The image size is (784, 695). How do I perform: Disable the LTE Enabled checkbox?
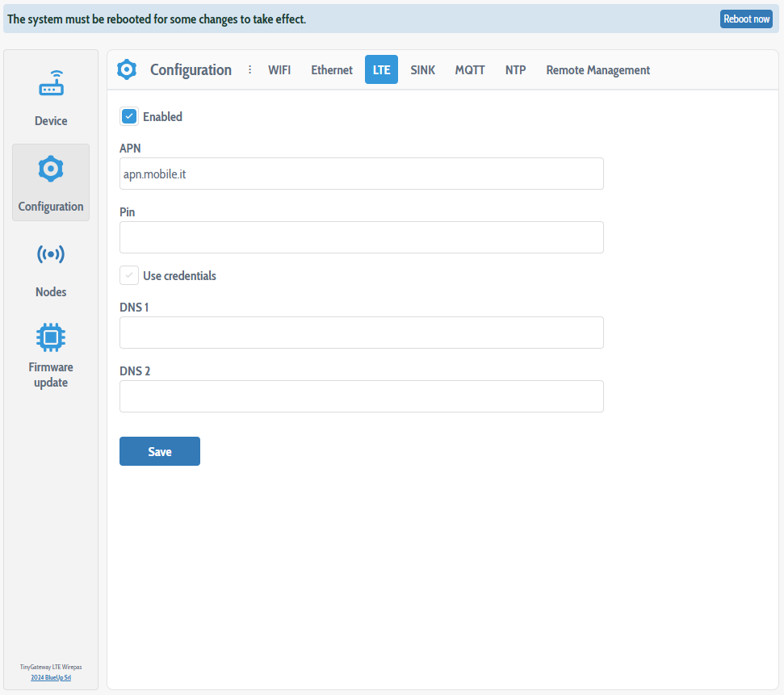pyautogui.click(x=129, y=117)
